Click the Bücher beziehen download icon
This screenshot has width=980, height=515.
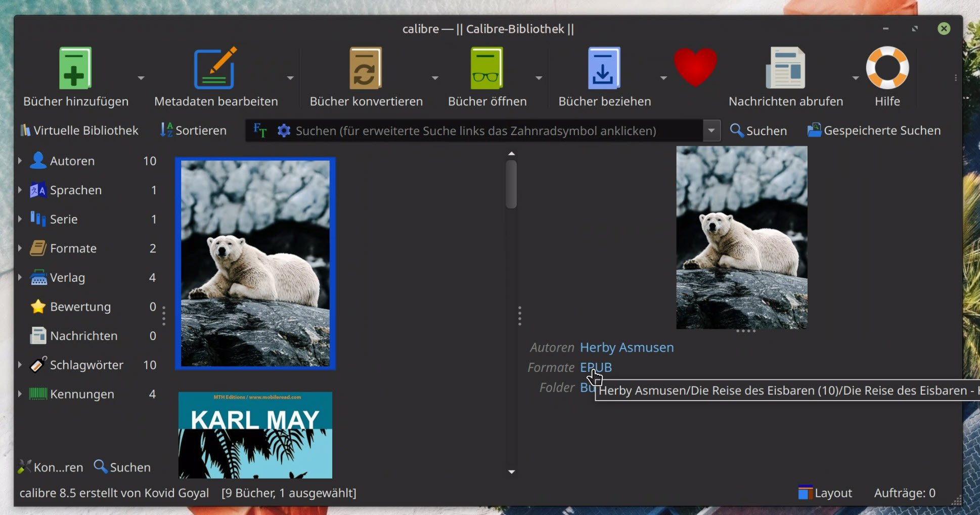click(604, 69)
